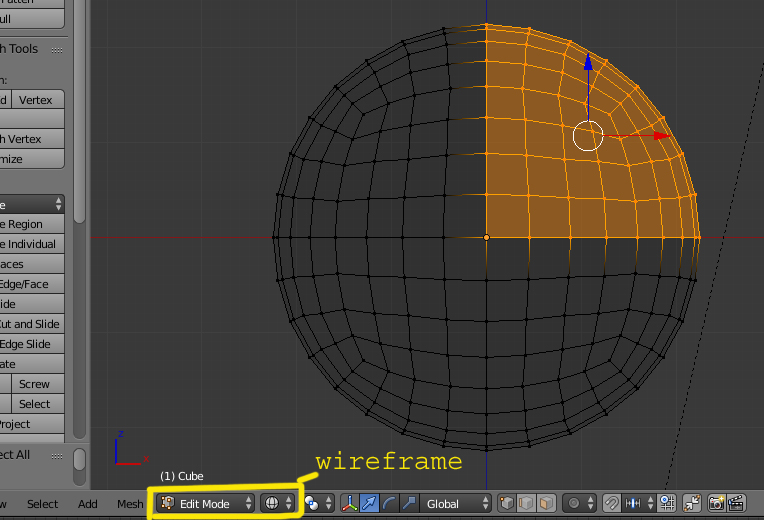Switch to face select mode
This screenshot has height=520, width=764.
[x=546, y=504]
